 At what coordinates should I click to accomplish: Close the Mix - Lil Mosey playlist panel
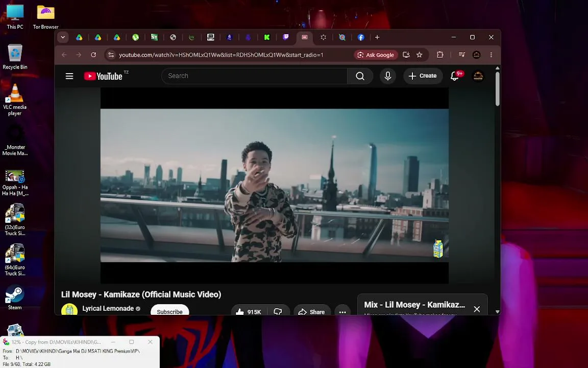point(477,309)
